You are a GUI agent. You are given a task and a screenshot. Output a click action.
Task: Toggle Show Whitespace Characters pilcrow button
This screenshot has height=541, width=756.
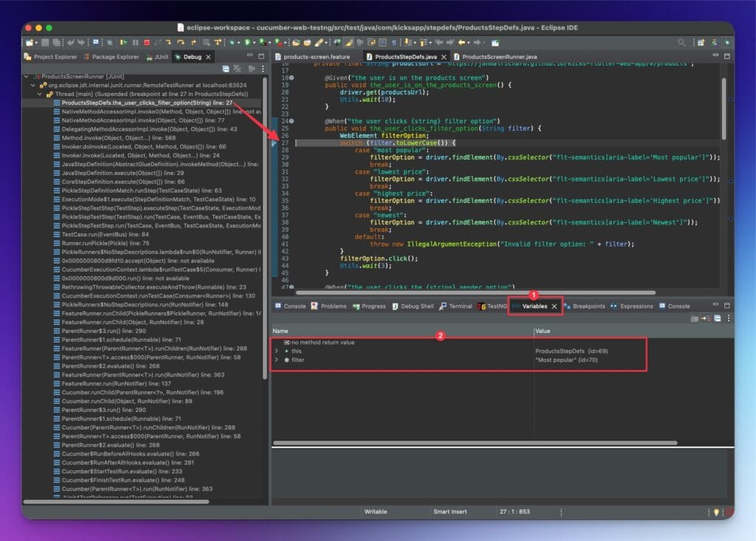pyautogui.click(x=394, y=42)
